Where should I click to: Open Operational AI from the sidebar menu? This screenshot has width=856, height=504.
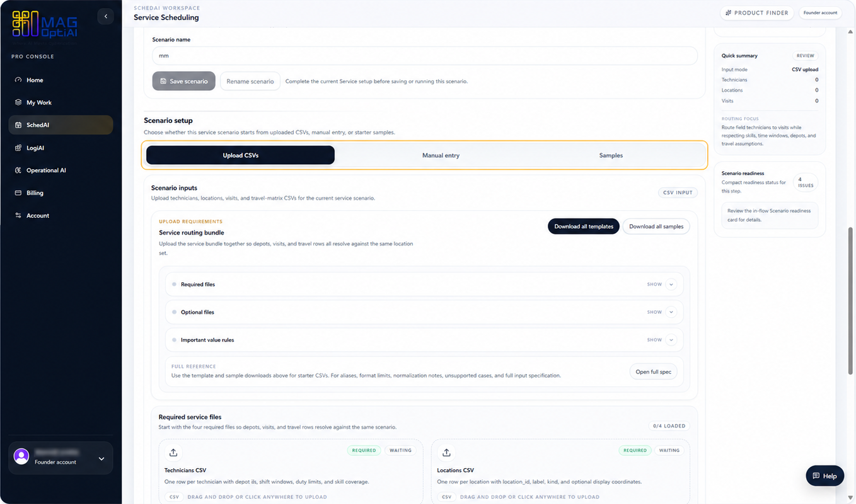[61, 170]
